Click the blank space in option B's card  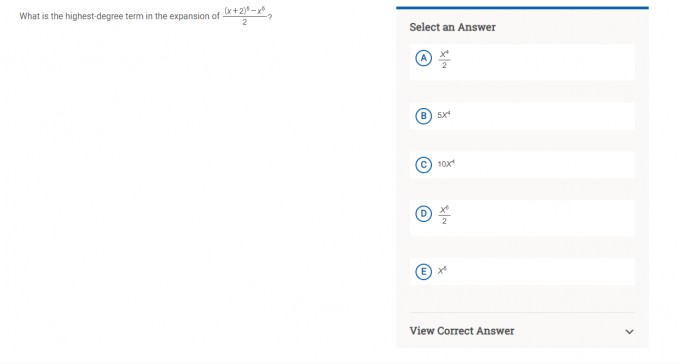click(x=542, y=116)
